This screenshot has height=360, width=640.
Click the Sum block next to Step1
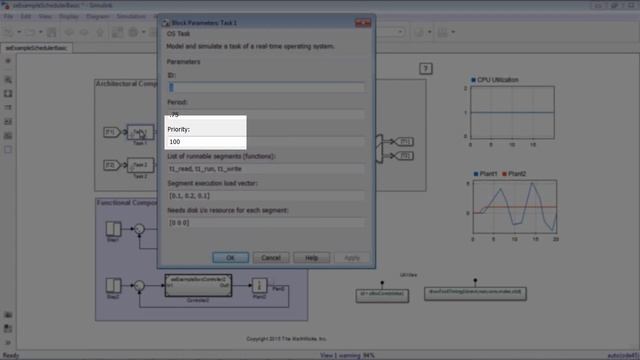(139, 229)
